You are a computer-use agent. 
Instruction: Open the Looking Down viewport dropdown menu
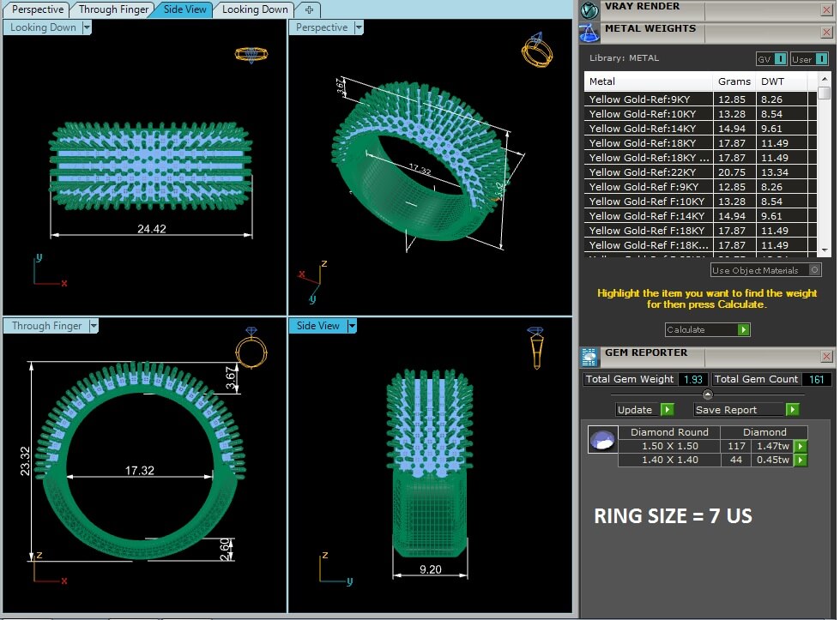click(x=87, y=27)
